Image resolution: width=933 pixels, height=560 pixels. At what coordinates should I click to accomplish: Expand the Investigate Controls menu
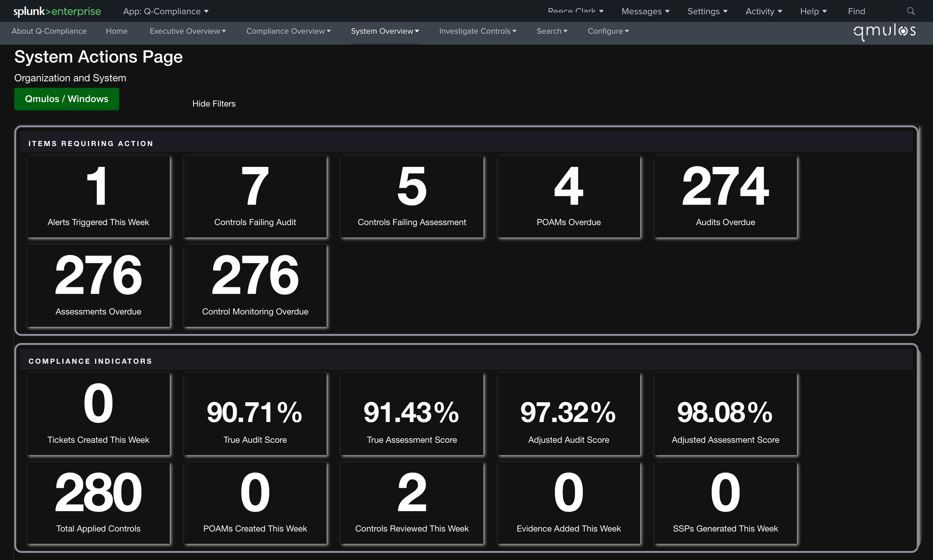(x=478, y=31)
